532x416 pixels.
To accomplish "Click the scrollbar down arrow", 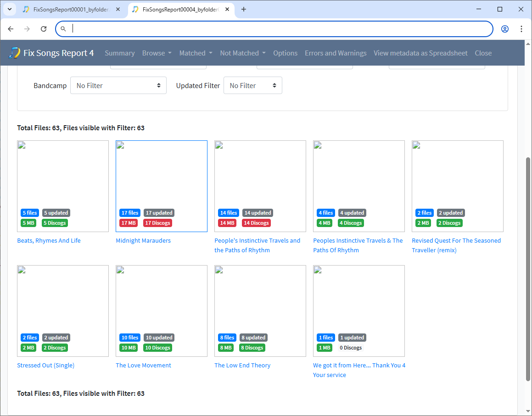I will (x=528, y=411).
